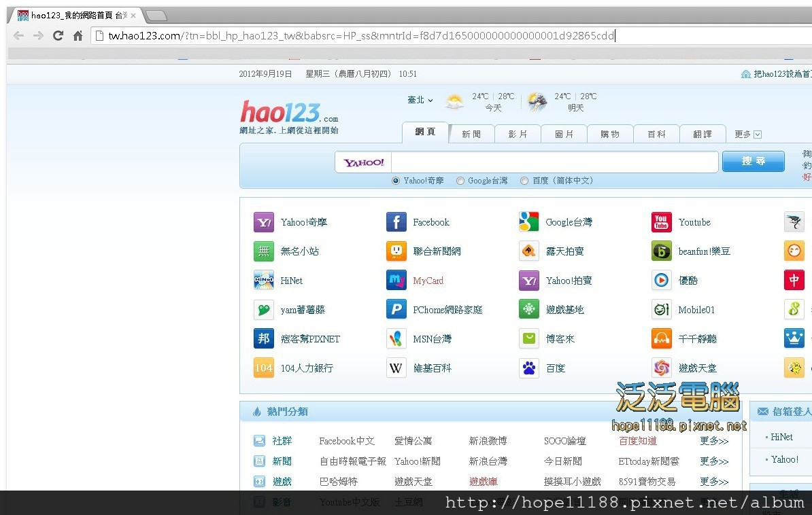Screen dimensions: 812x515
Task: Open the Facebook site icon
Action: coord(396,222)
